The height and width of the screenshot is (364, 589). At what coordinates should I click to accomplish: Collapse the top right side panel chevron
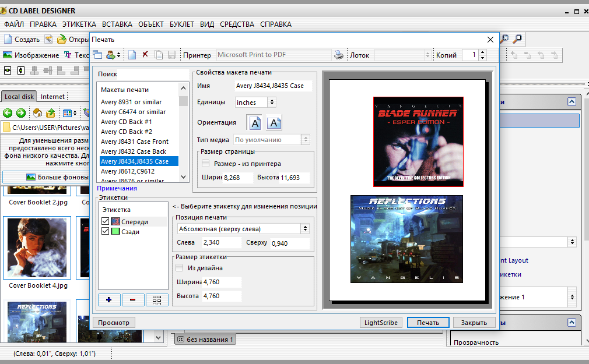[x=572, y=102]
